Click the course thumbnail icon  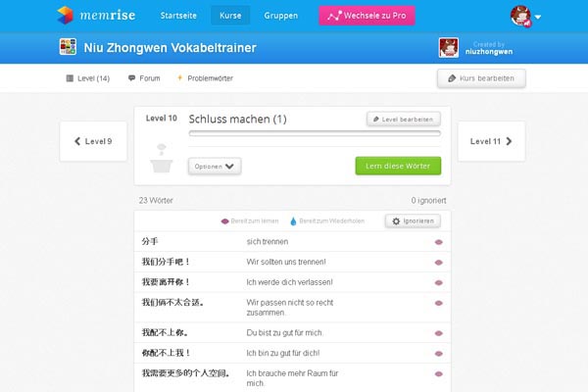point(68,47)
